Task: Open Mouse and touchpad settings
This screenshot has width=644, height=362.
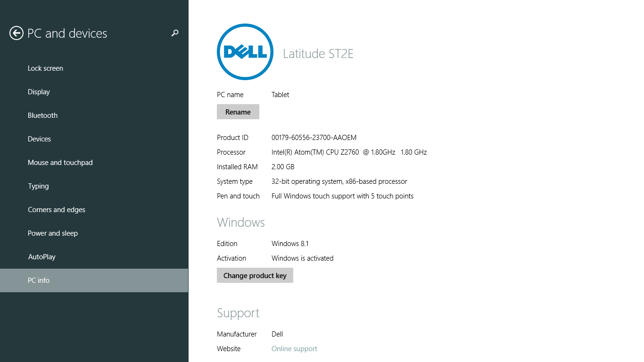Action: 60,162
